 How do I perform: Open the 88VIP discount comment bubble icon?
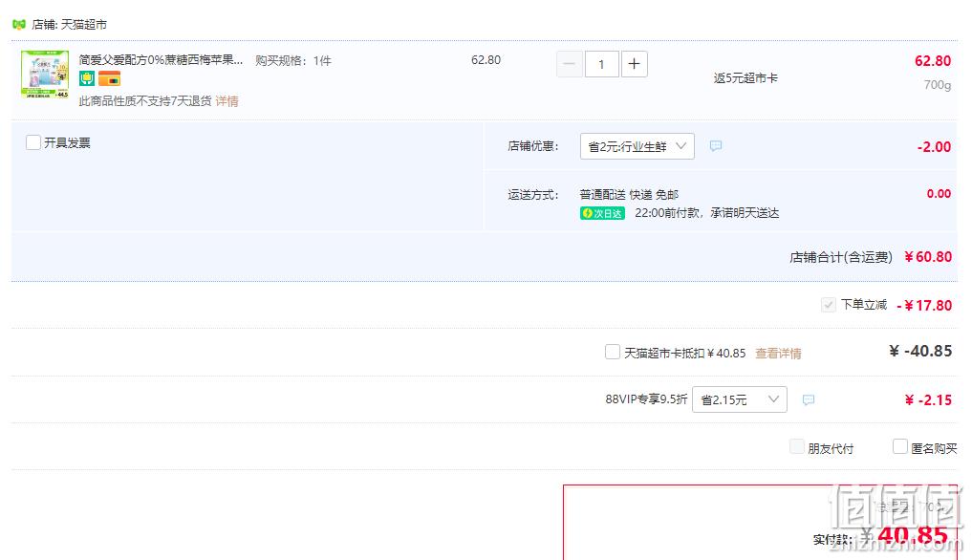(x=808, y=400)
